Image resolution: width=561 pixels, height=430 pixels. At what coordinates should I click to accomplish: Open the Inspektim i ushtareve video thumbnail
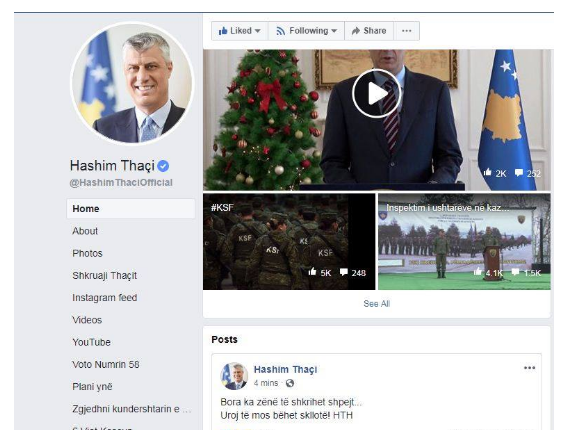click(x=464, y=242)
